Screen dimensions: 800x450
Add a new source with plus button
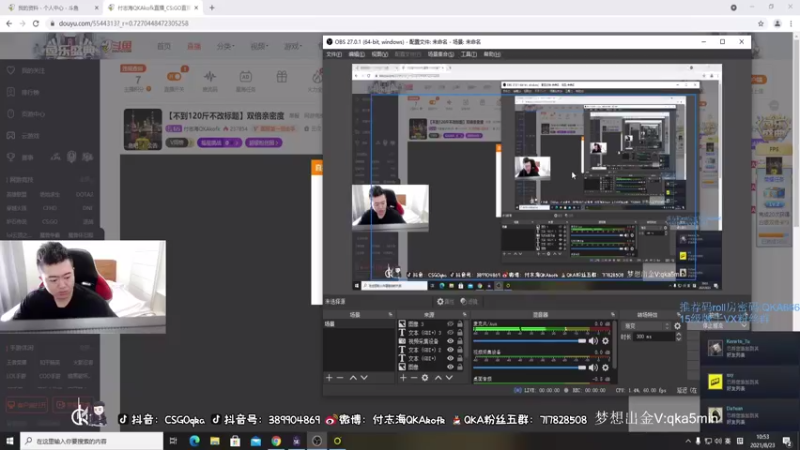coord(403,378)
